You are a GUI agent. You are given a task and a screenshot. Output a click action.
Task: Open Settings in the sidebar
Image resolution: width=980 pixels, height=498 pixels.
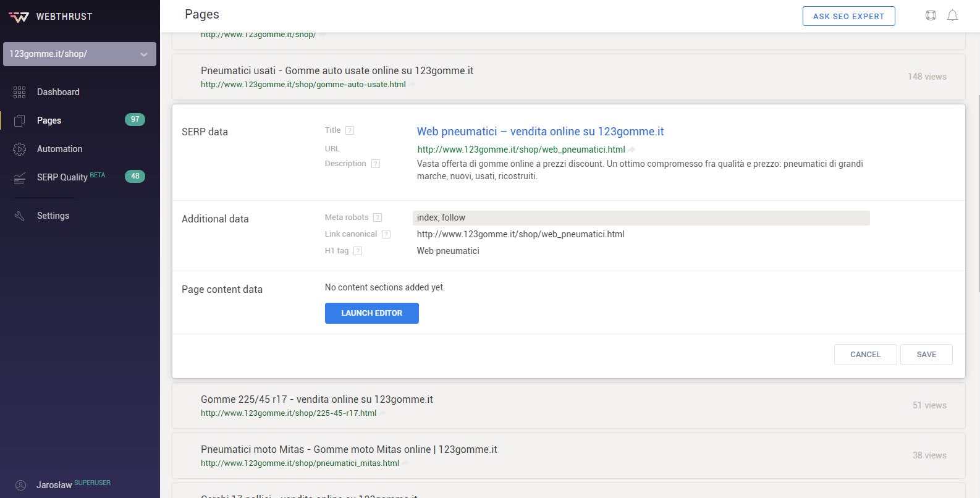pyautogui.click(x=53, y=216)
